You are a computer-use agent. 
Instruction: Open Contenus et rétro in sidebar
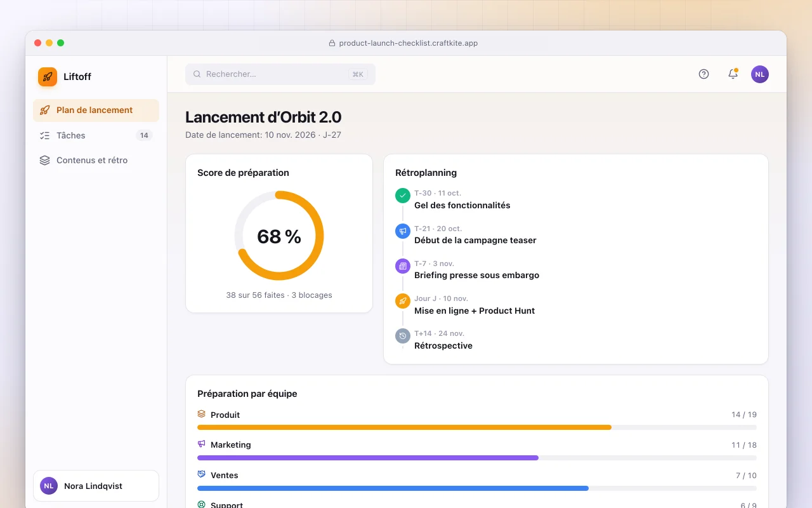point(96,160)
